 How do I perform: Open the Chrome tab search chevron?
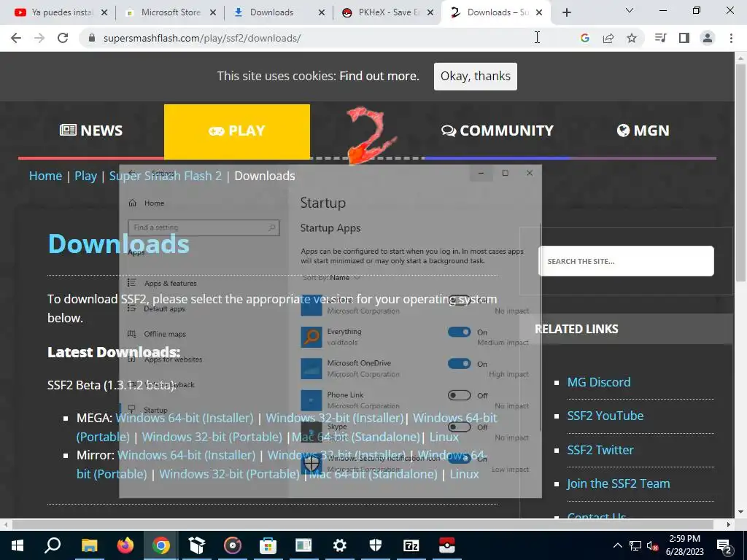[630, 10]
